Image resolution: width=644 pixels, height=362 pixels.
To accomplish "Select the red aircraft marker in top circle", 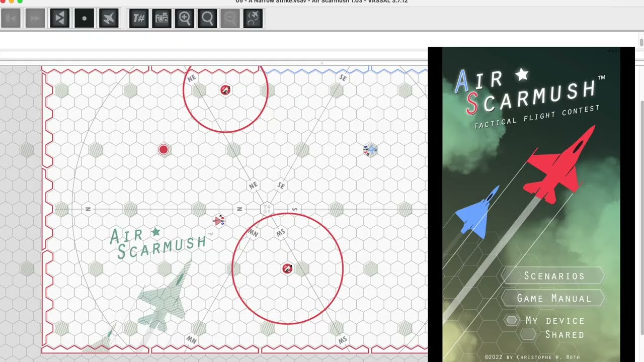I will click(x=225, y=90).
